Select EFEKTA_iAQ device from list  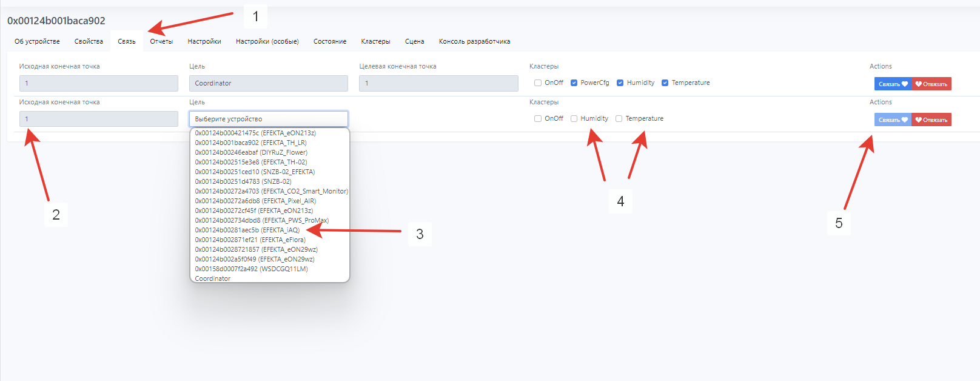[247, 230]
